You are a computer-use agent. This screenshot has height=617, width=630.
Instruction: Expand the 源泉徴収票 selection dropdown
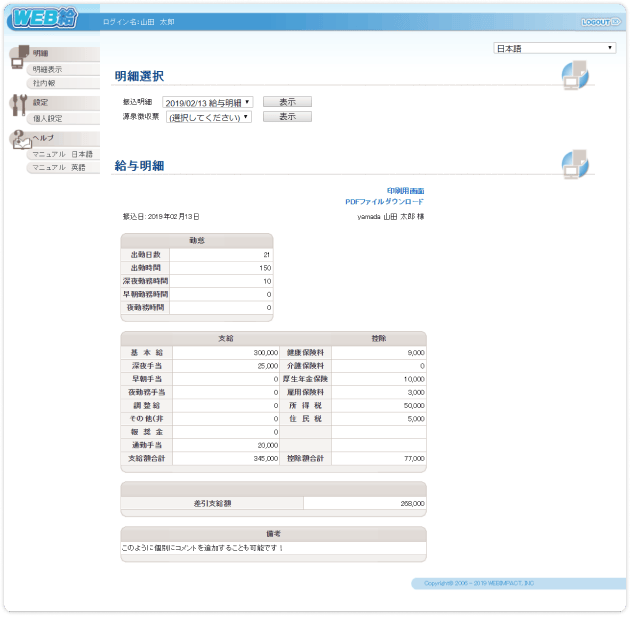point(207,117)
